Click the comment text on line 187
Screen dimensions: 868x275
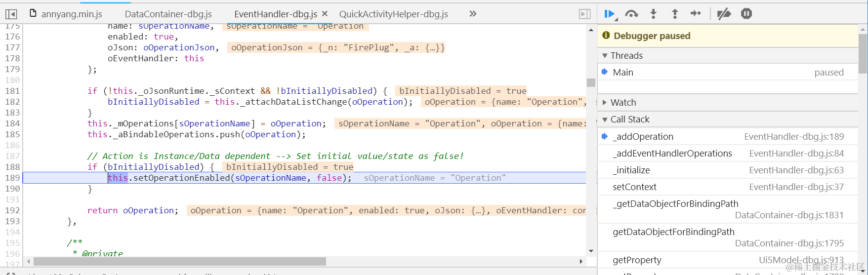pyautogui.click(x=276, y=156)
